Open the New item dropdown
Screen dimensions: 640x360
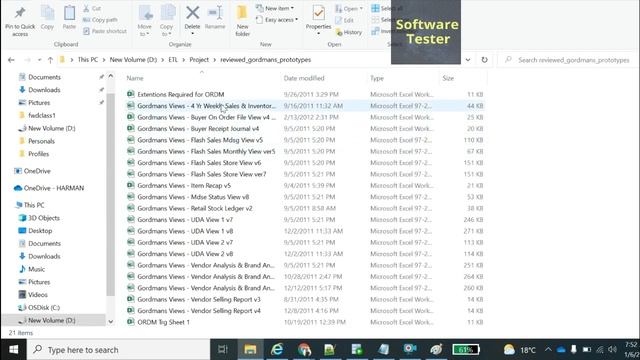275,8
